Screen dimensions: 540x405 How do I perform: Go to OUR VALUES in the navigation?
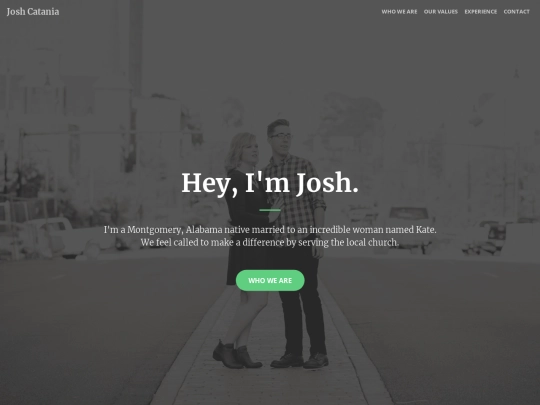click(x=441, y=12)
